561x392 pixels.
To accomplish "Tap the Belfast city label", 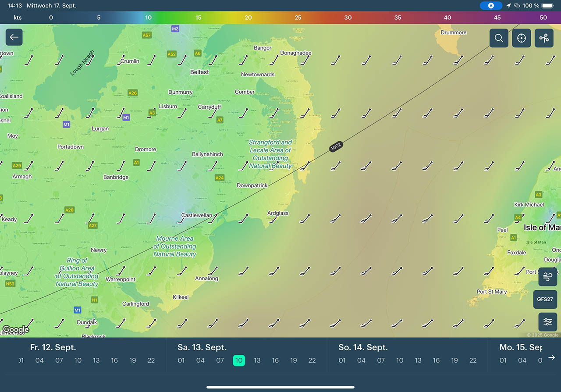I will tap(199, 72).
